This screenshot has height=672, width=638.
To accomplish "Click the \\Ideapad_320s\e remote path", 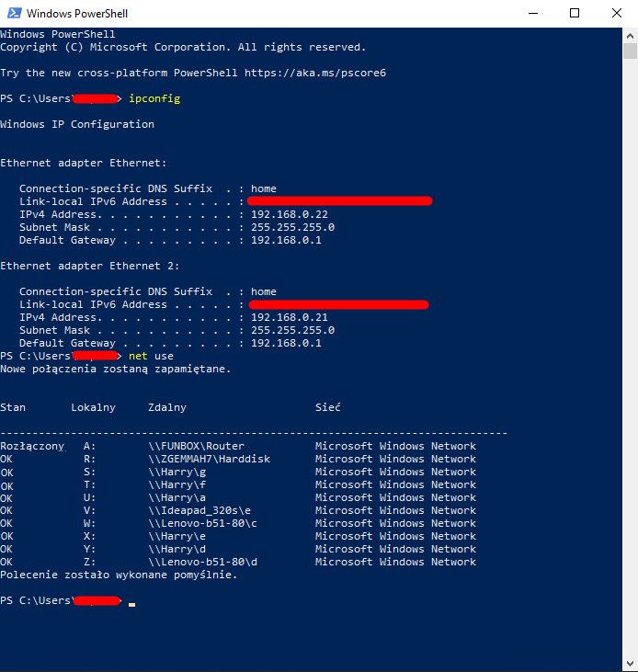I will [199, 510].
